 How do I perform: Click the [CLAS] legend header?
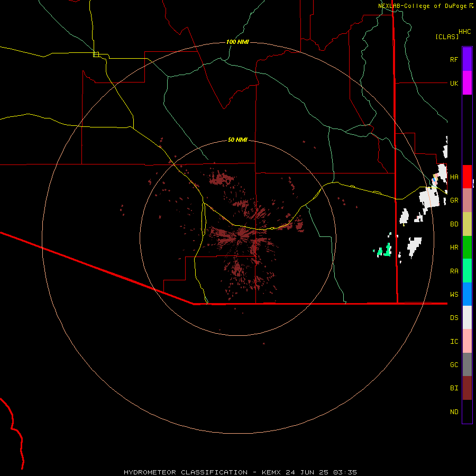point(447,36)
